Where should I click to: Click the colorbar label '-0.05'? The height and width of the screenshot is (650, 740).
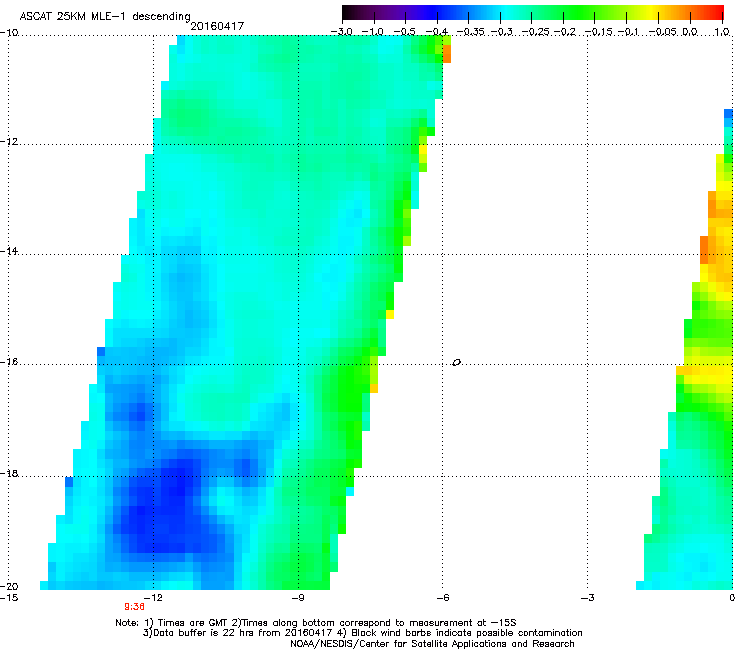(x=664, y=32)
